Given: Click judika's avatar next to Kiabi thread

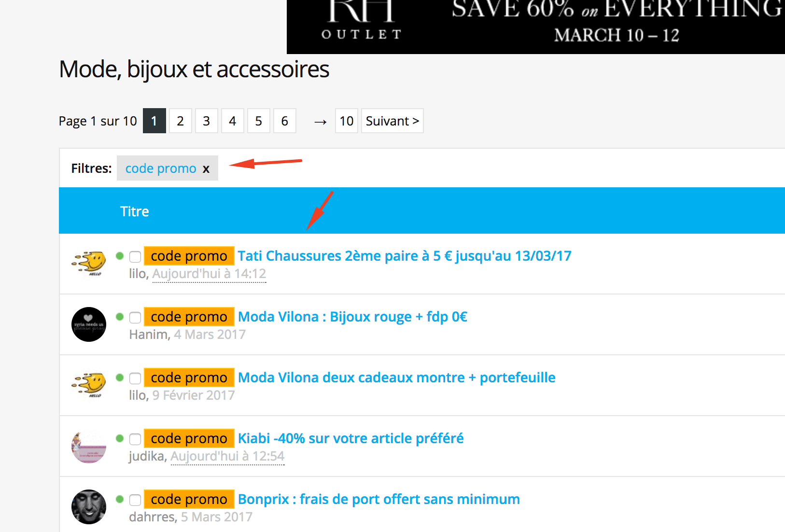Looking at the screenshot, I should [x=89, y=446].
